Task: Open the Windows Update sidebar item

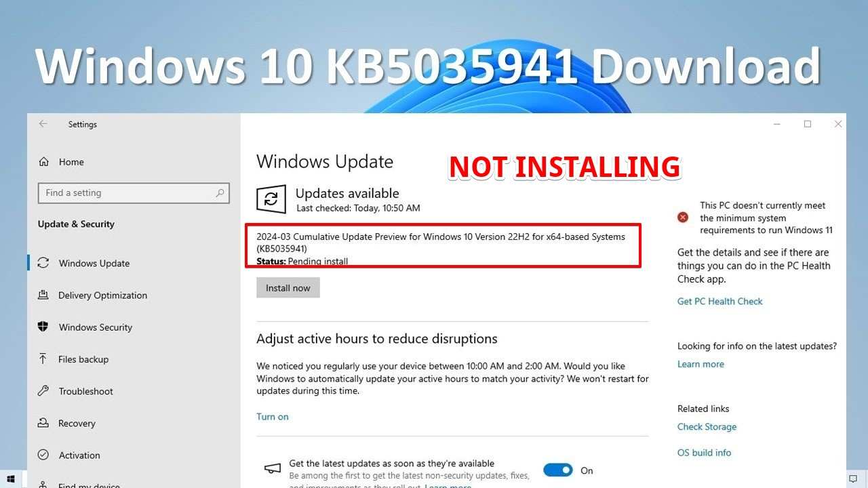Action: pos(94,263)
